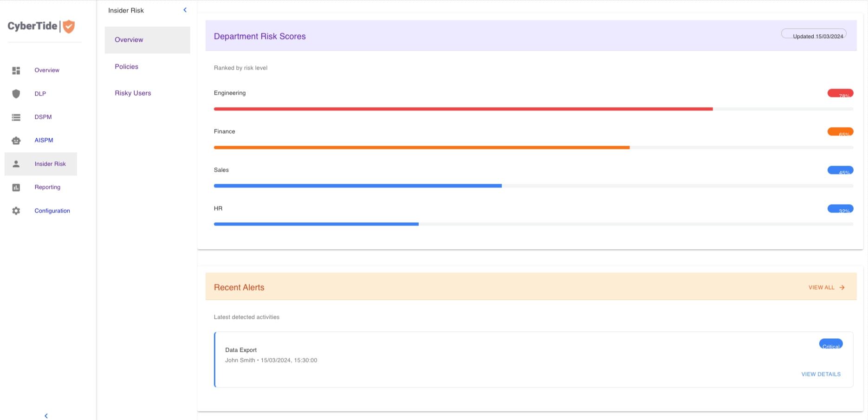Click the Configuration gear icon
This screenshot has height=420, width=868.
(16, 211)
